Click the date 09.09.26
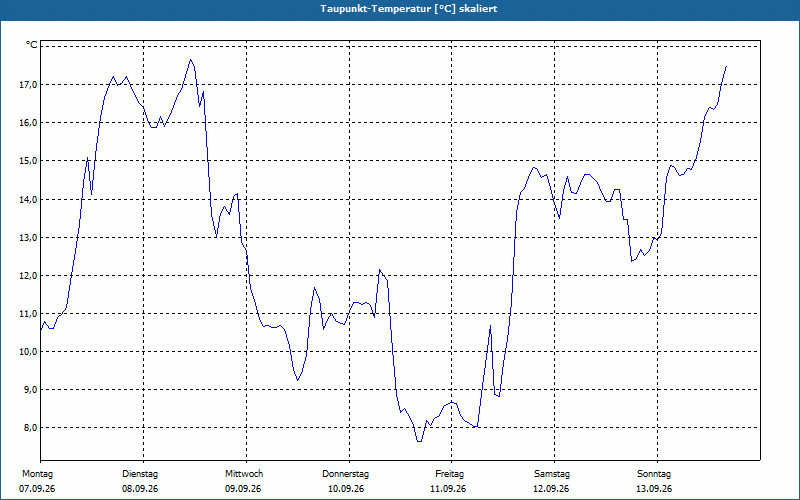This screenshot has height=500, width=800. pyautogui.click(x=243, y=489)
